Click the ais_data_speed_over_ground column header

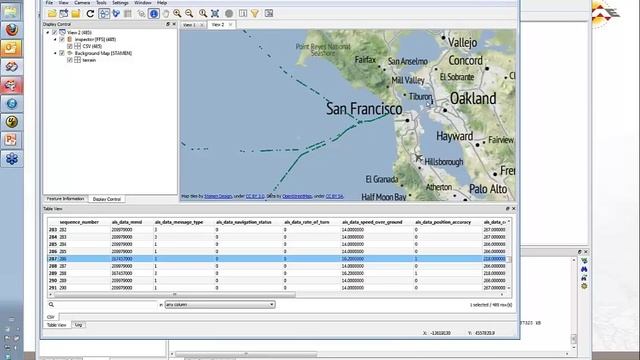coord(372,222)
